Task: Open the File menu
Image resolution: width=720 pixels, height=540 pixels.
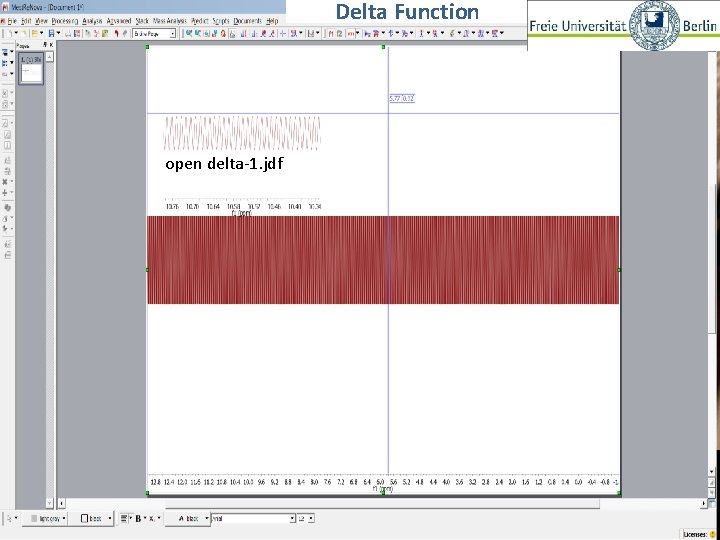Action: (10, 21)
